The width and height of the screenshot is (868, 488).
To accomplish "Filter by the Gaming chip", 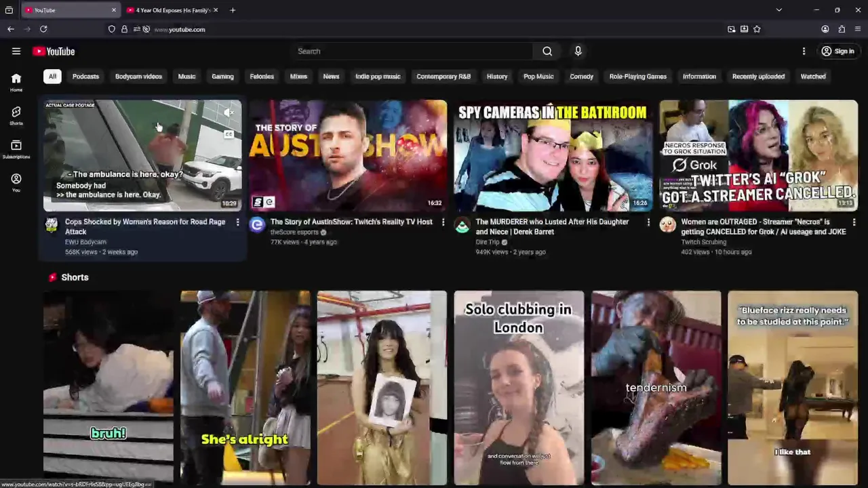I will coord(222,77).
